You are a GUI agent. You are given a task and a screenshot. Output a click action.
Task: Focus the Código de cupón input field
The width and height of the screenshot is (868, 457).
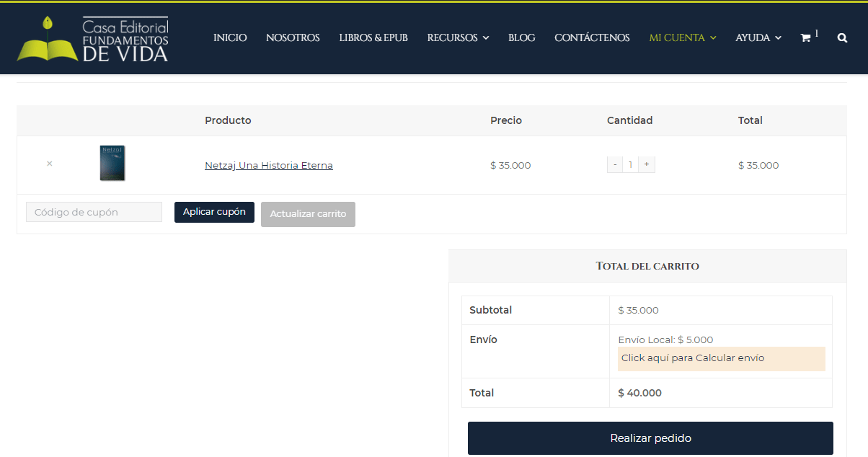tap(94, 212)
